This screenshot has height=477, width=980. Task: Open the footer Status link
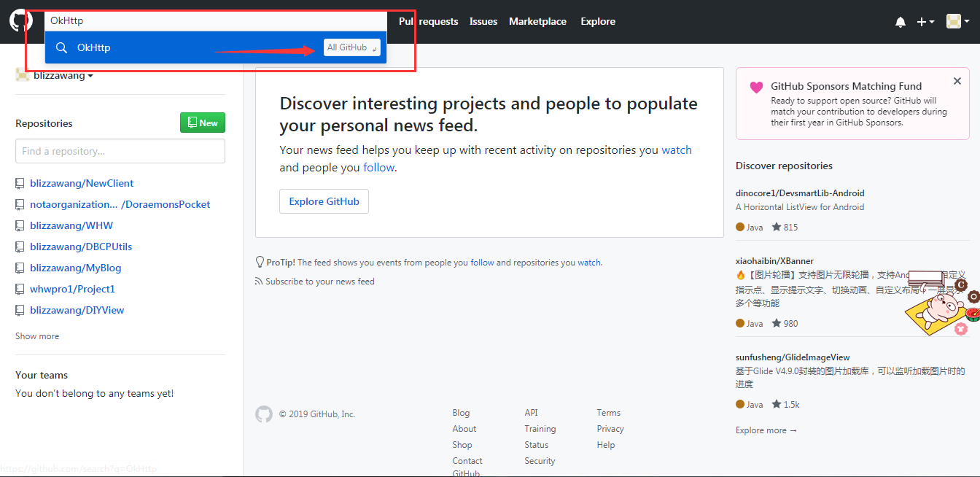536,445
